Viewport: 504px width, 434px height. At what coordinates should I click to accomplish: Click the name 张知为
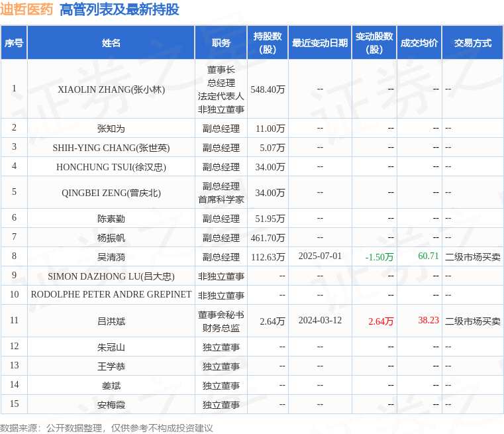pos(111,129)
